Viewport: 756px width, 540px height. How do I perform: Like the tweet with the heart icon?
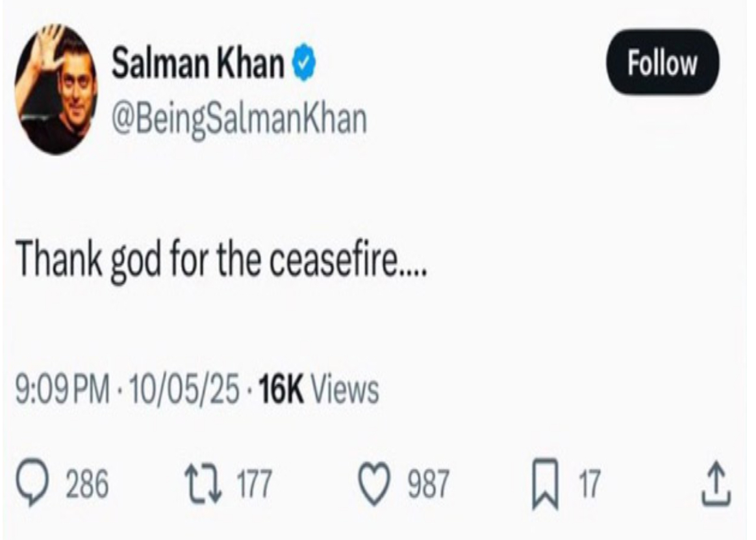point(375,483)
